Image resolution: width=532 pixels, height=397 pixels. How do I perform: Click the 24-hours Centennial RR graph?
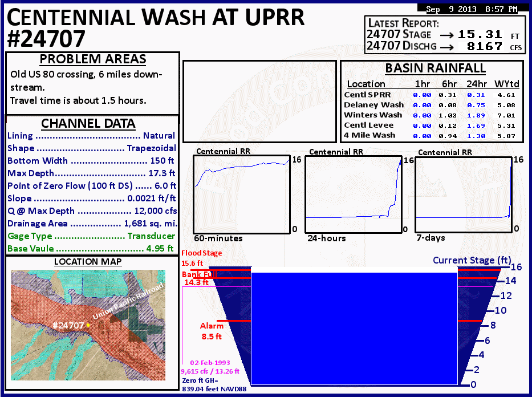point(354,195)
